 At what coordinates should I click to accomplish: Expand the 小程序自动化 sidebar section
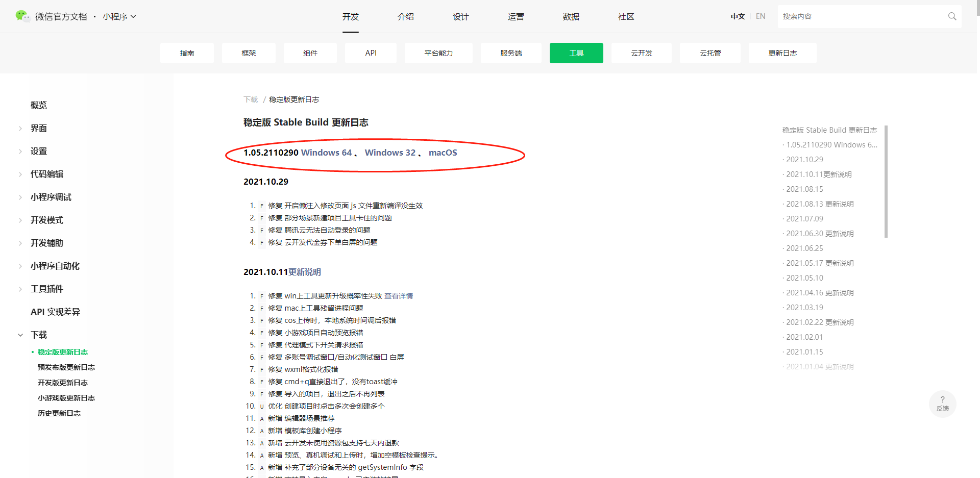coord(20,266)
